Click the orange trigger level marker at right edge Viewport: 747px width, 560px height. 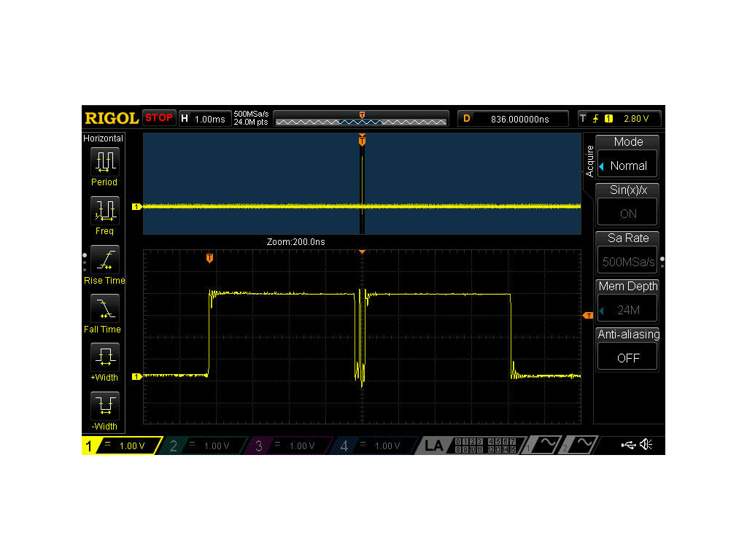[588, 315]
